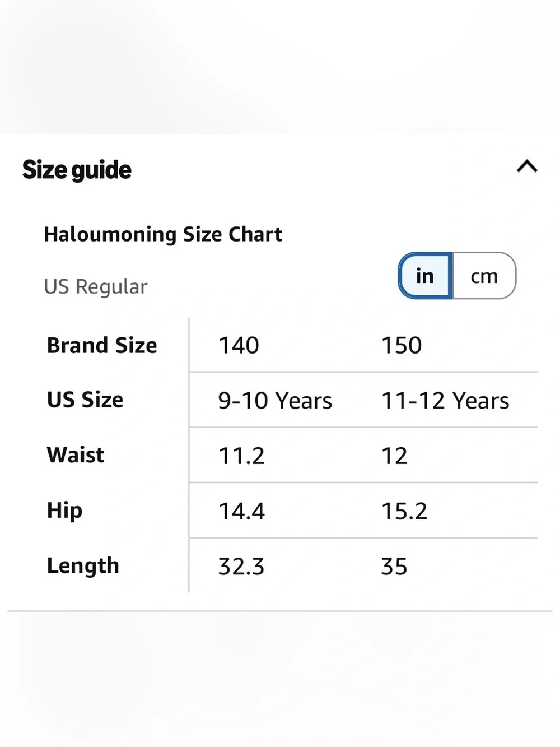560x747 pixels.
Task: Click the 14.4 hip value
Action: (x=241, y=511)
